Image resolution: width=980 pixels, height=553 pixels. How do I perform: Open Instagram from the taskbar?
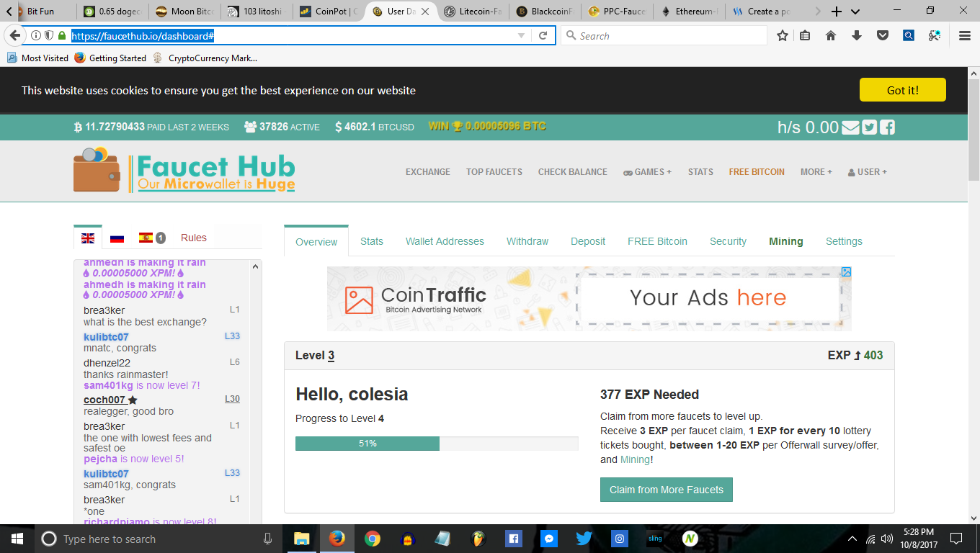[x=619, y=539]
